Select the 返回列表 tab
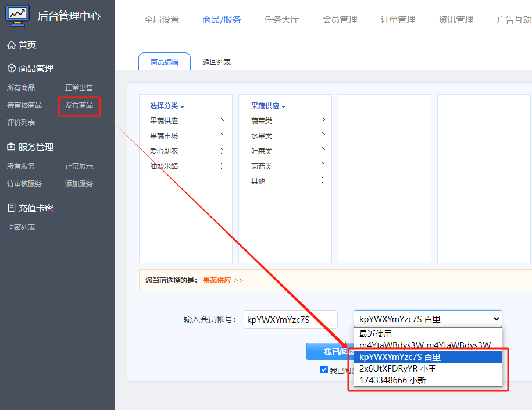 point(217,62)
